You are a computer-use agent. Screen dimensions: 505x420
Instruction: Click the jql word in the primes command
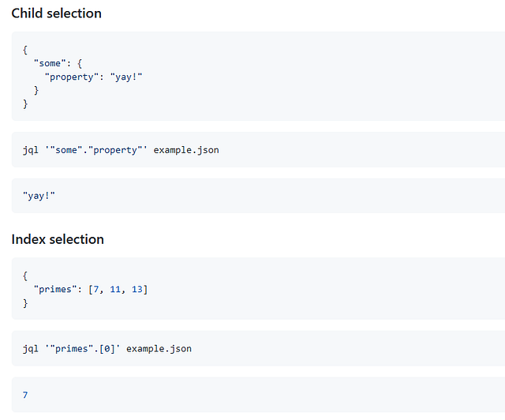31,348
